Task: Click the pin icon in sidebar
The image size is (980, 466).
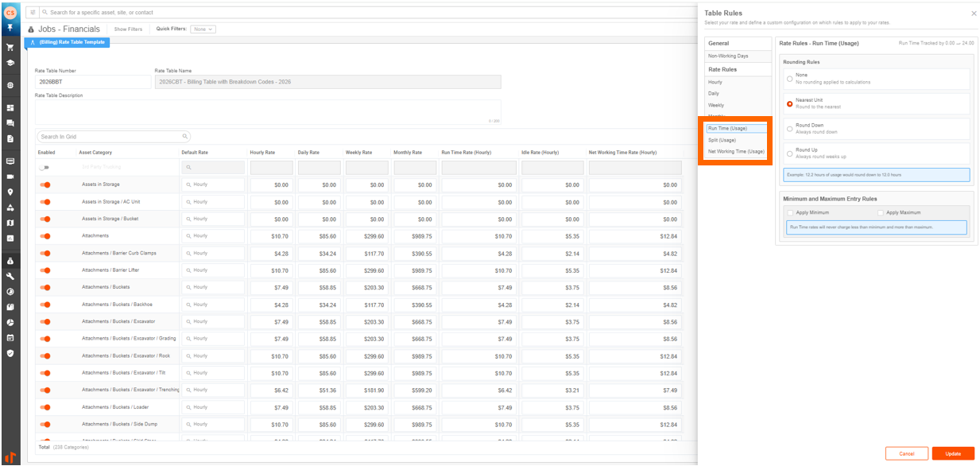Action: [10, 27]
